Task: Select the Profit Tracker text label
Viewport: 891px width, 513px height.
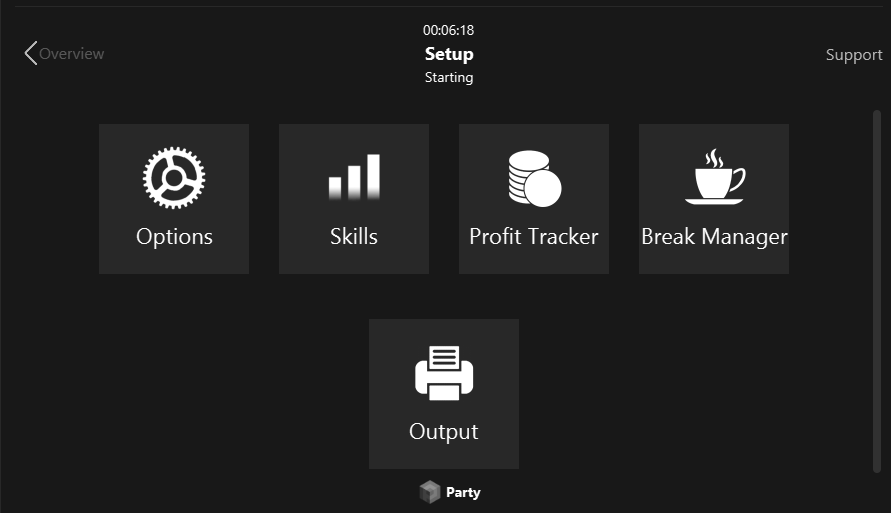Action: (x=534, y=237)
